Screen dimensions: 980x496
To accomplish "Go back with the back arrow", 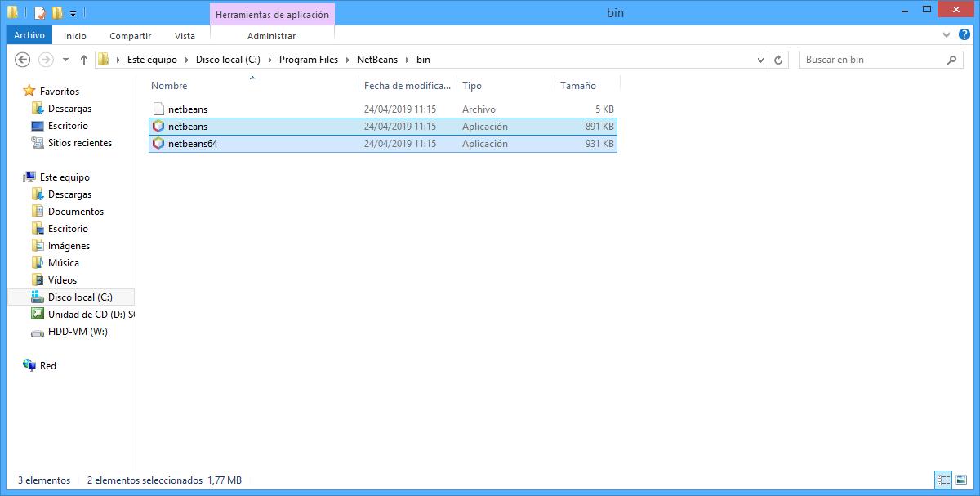I will [23, 60].
